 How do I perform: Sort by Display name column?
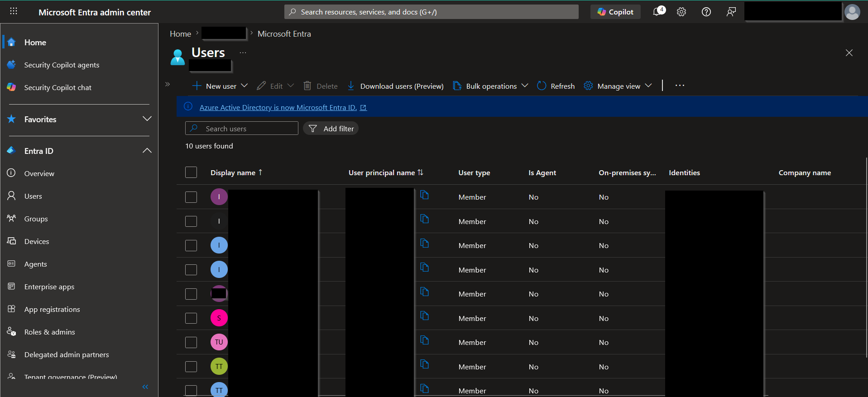tap(236, 172)
